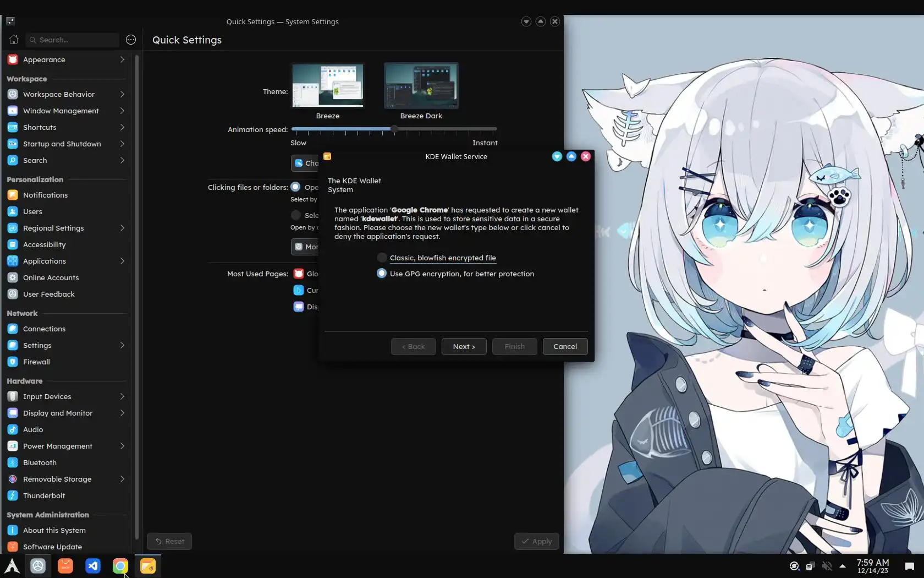Show hidden system tray icons
This screenshot has width=924, height=578.
(843, 566)
